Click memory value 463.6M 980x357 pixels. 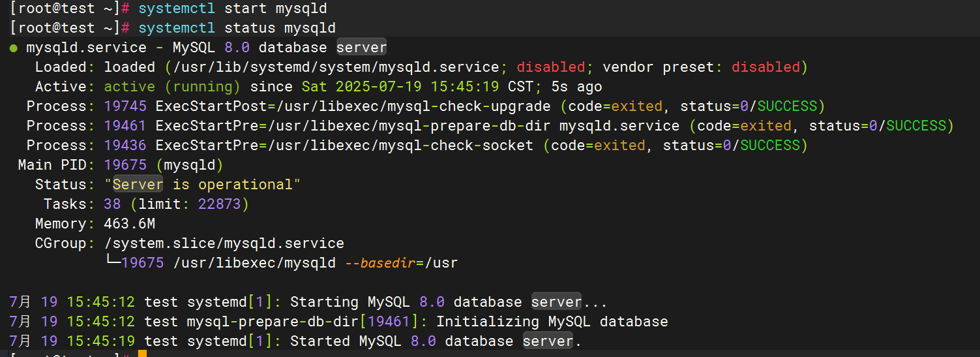click(129, 224)
